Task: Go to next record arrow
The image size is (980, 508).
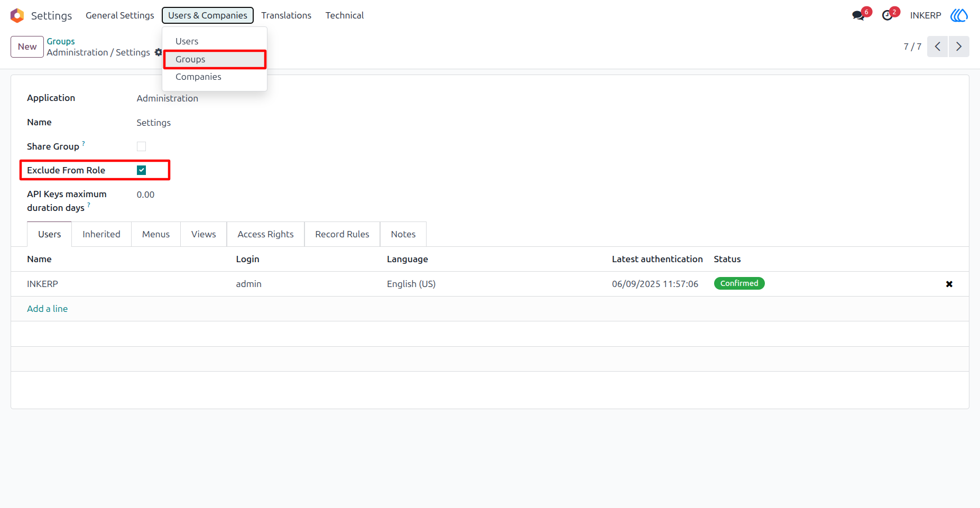Action: click(959, 47)
